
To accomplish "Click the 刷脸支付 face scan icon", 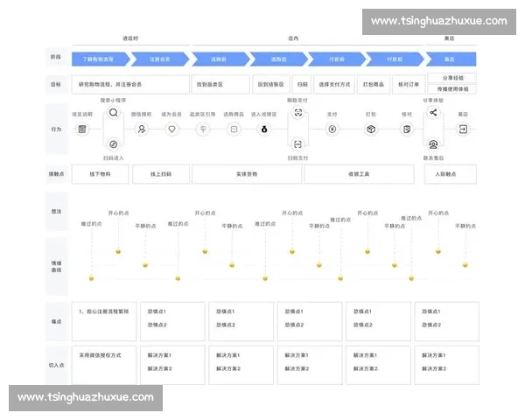I will (298, 113).
